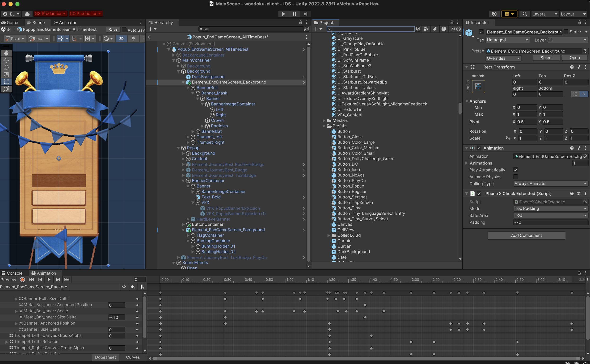Select the Hand tool in Scene toolbar
Viewport: 590px width, 364px height.
[6, 53]
